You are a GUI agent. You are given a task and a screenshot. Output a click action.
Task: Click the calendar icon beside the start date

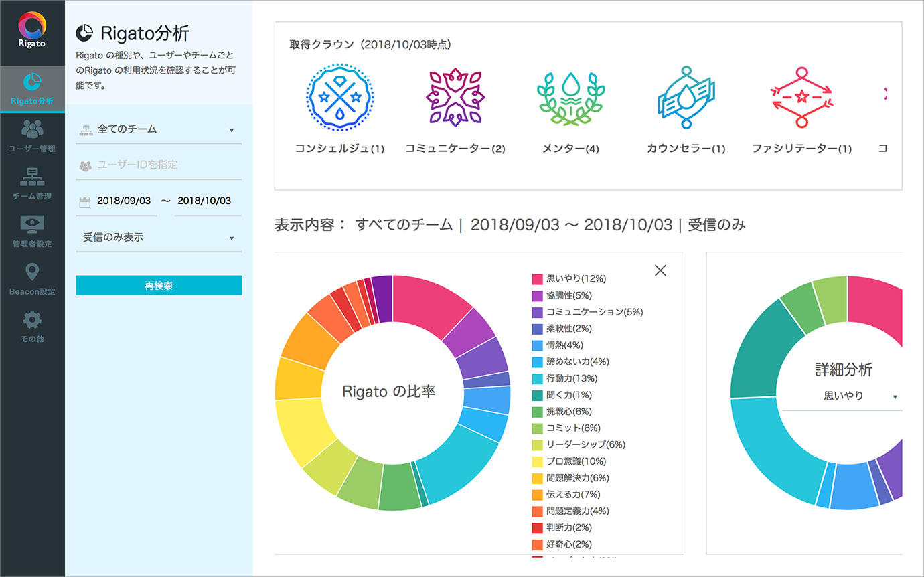84,201
